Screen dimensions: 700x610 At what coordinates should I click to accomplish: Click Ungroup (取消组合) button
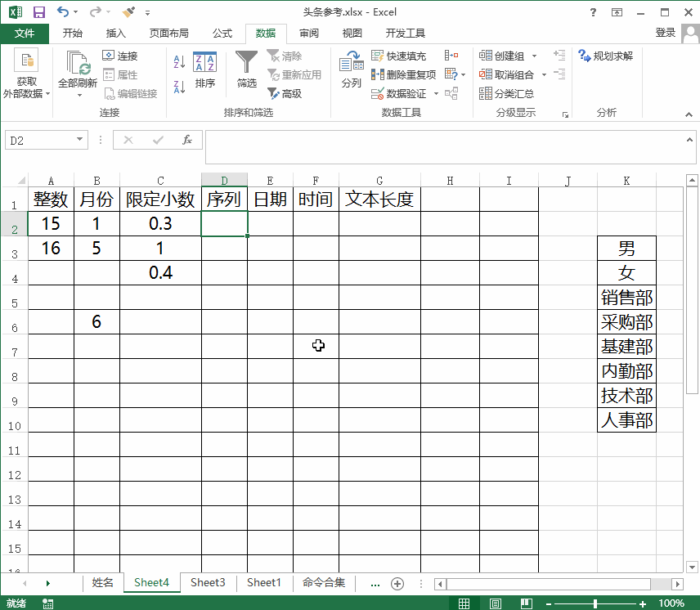507,74
